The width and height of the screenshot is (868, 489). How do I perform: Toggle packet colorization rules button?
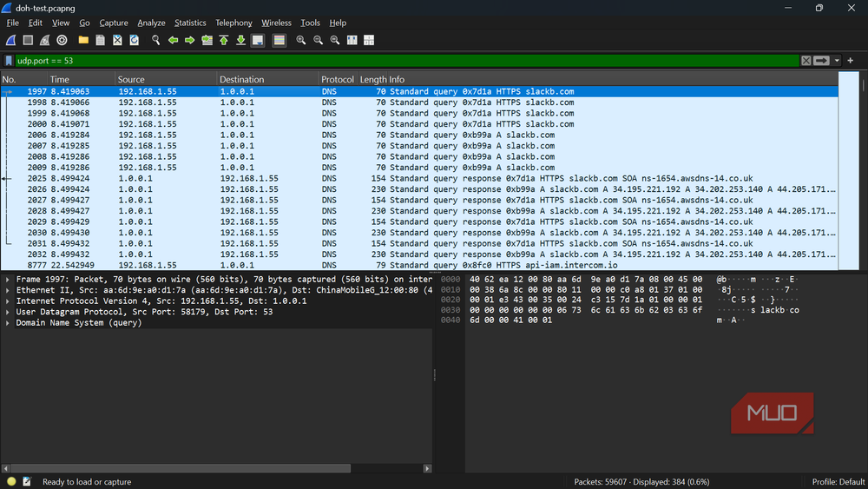[x=279, y=40]
